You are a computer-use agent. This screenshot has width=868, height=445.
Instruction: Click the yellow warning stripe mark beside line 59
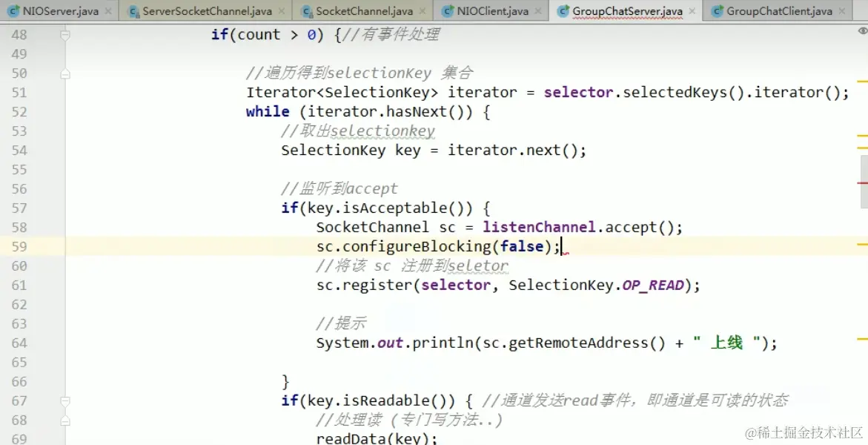pyautogui.click(x=863, y=244)
